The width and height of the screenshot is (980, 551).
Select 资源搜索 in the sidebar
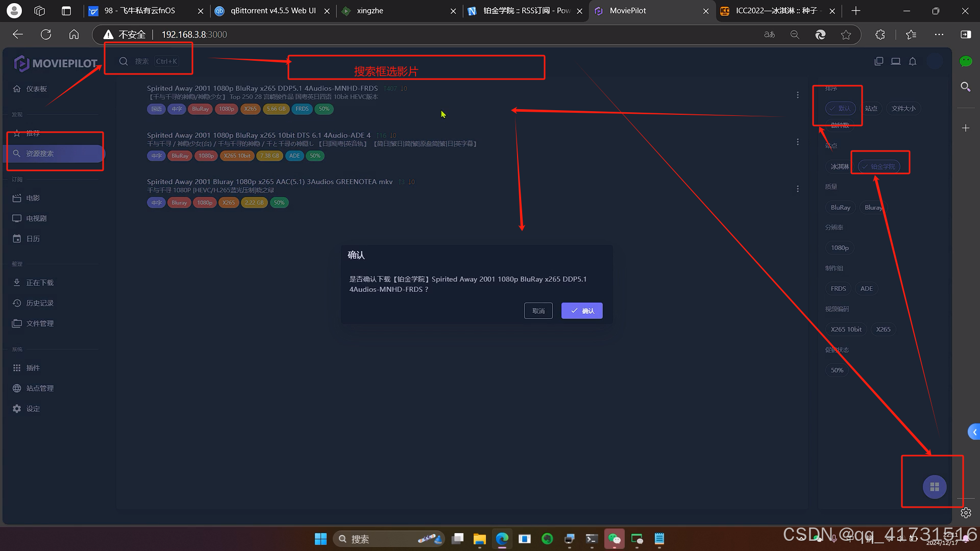pos(40,154)
